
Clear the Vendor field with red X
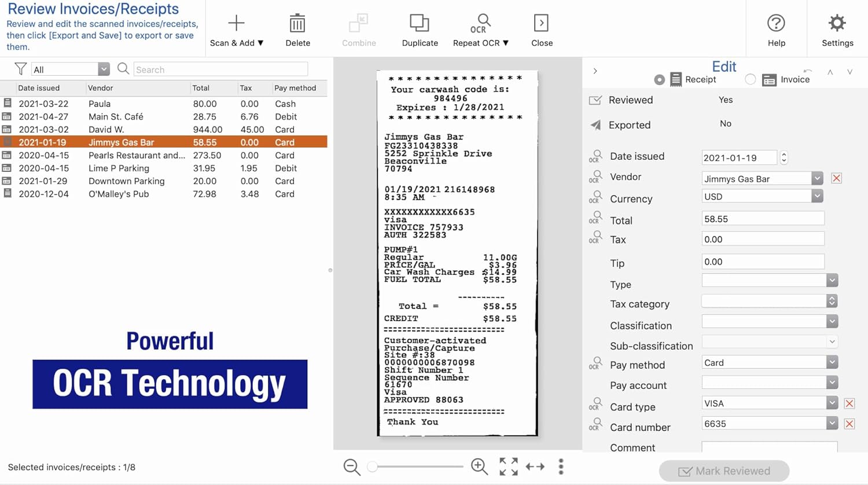pos(836,178)
